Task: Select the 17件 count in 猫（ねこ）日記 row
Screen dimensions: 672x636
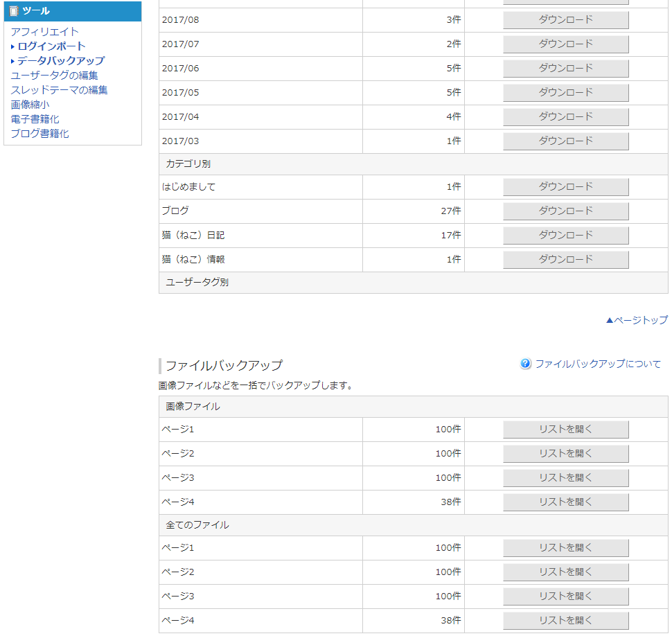Action: point(451,236)
